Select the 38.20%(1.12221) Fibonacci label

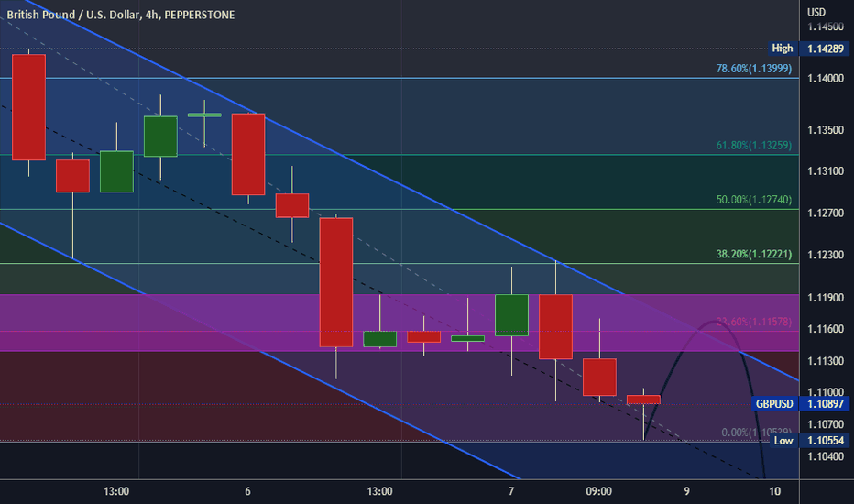pos(754,254)
